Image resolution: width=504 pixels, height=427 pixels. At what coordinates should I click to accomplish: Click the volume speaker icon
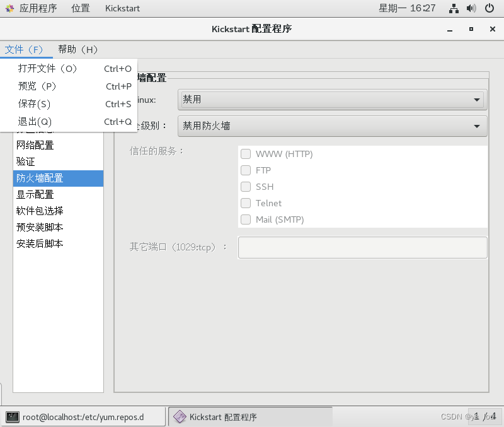point(471,8)
